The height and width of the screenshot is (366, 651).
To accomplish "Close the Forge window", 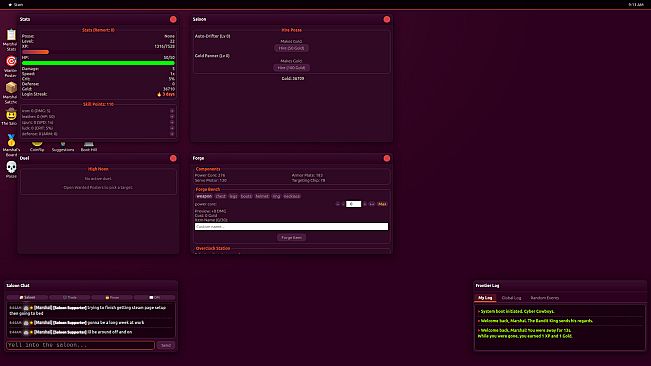I will click(x=387, y=158).
